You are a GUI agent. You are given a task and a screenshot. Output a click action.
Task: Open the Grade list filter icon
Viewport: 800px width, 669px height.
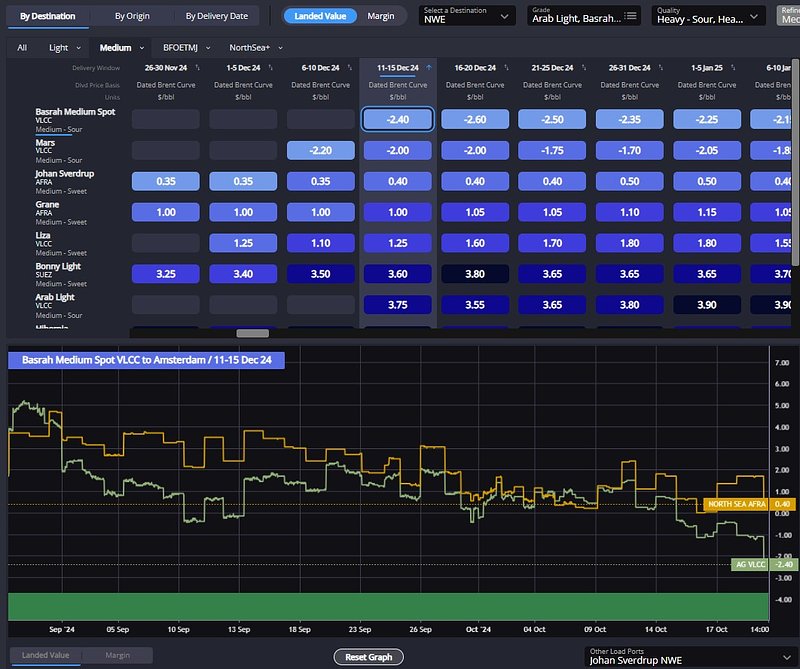632,17
